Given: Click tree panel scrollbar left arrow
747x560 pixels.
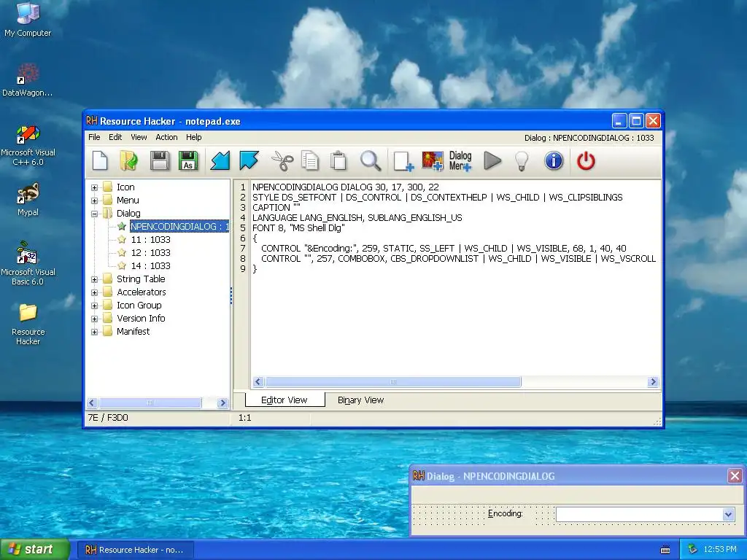Looking at the screenshot, I should (92, 402).
